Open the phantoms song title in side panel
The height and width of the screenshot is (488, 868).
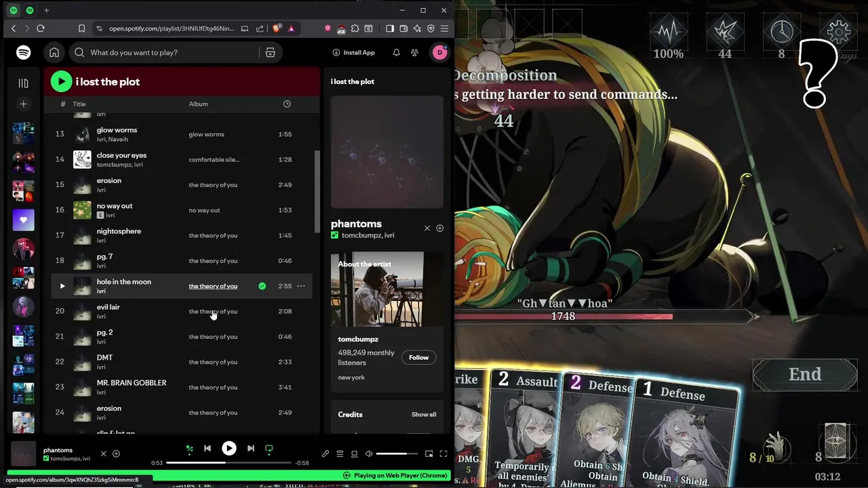click(356, 224)
